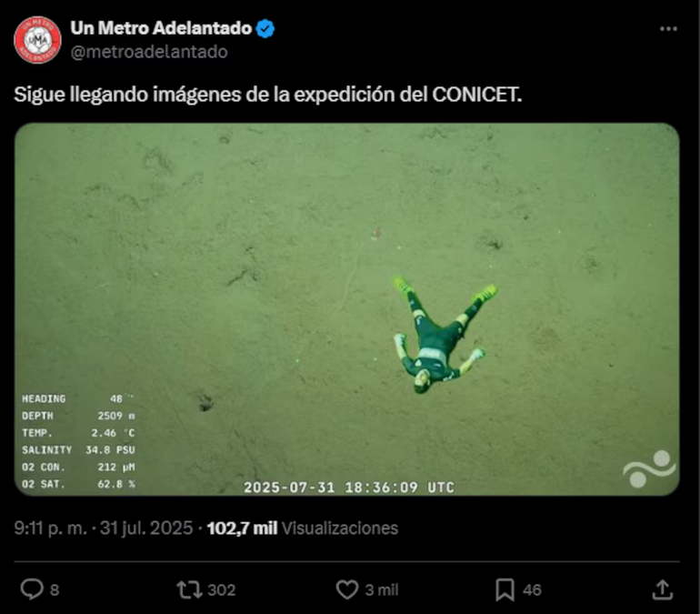Open the Un Metro Adelantado profile avatar
The height and width of the screenshot is (614, 700).
tap(37, 40)
